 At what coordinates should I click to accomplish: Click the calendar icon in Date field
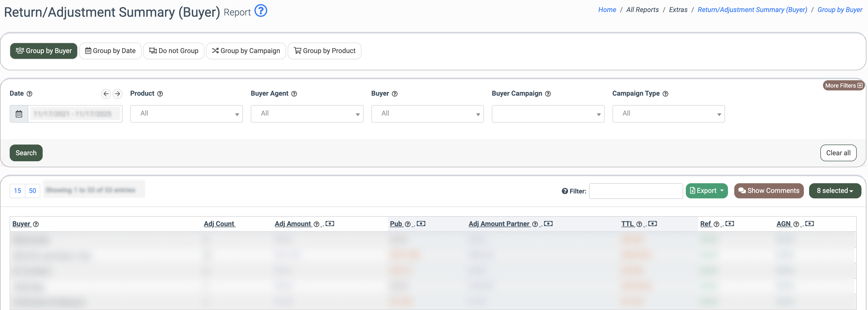(x=19, y=114)
